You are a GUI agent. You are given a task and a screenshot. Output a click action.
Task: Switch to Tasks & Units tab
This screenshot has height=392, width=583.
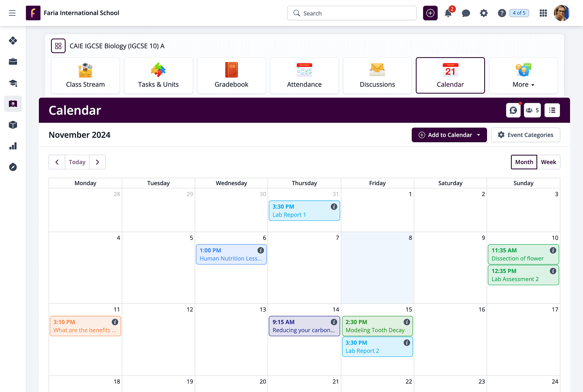pyautogui.click(x=158, y=76)
